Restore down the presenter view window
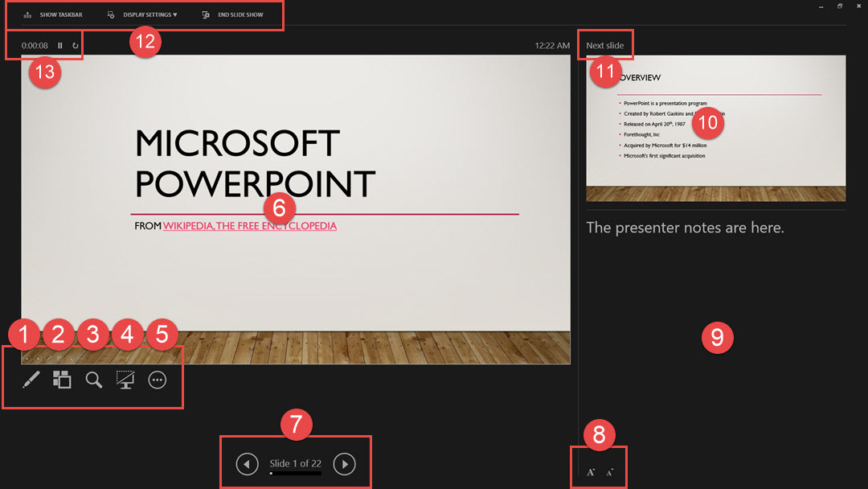The height and width of the screenshot is (489, 868). (840, 6)
